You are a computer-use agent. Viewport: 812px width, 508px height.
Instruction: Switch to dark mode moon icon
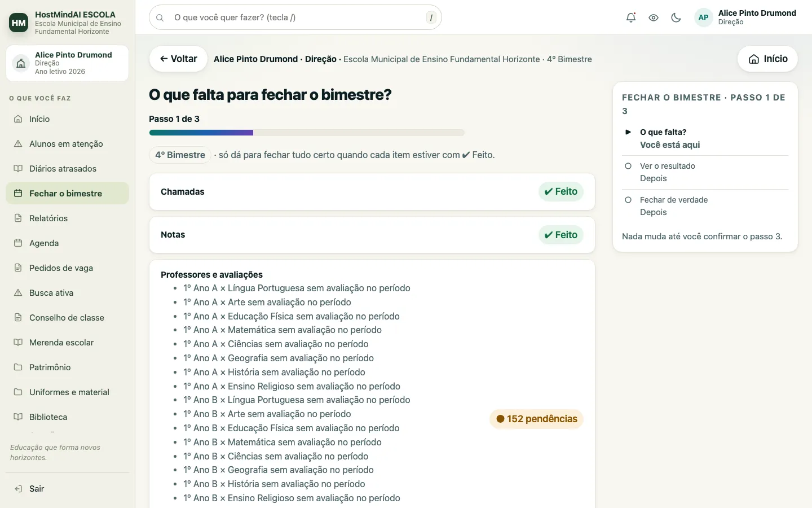(x=676, y=17)
